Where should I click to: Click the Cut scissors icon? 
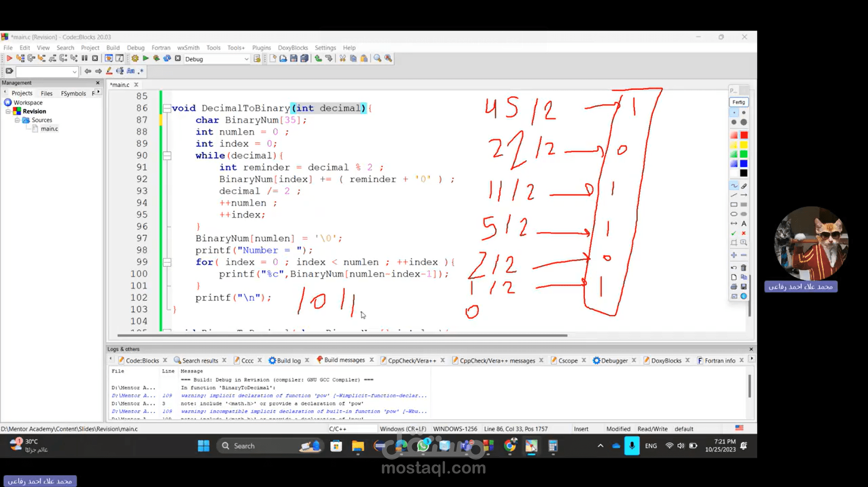[x=342, y=59]
